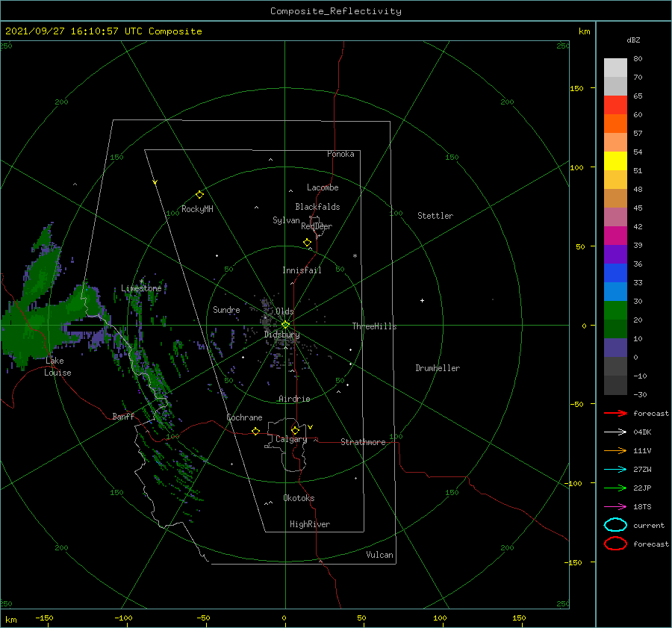This screenshot has height=628, width=672.
Task: Click the Olds label on the map
Action: click(x=284, y=311)
